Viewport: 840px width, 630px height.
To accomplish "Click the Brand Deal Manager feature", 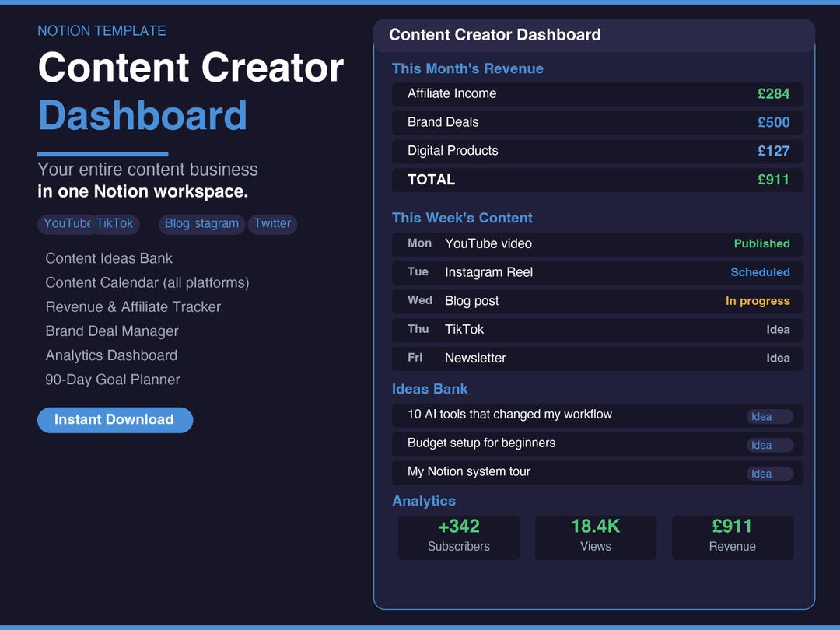I will [x=112, y=331].
